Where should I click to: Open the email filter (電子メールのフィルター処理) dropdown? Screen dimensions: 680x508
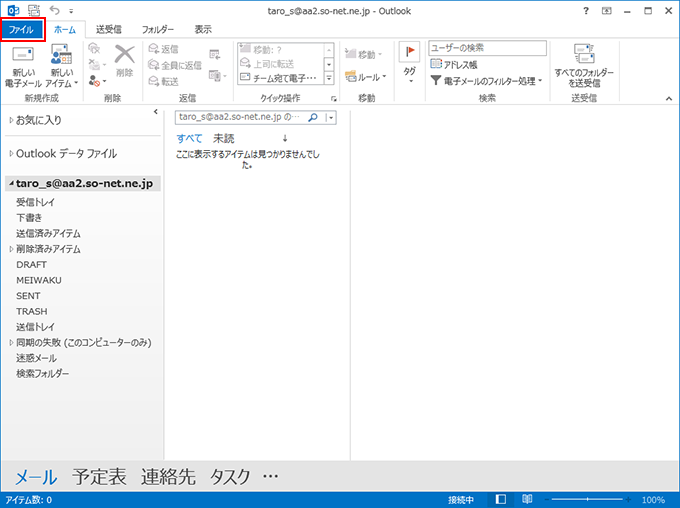(x=487, y=80)
